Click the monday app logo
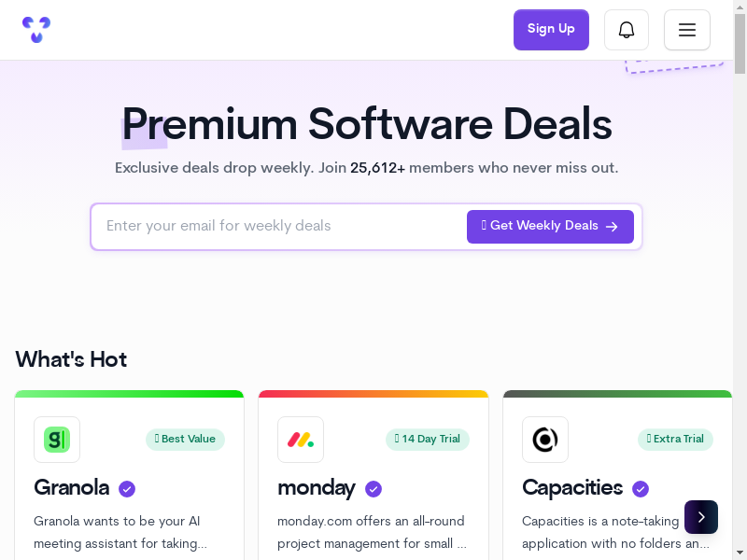 tap(301, 440)
